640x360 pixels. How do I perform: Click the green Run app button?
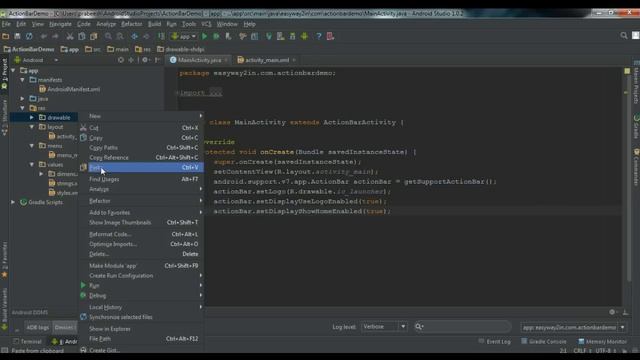tap(204, 36)
